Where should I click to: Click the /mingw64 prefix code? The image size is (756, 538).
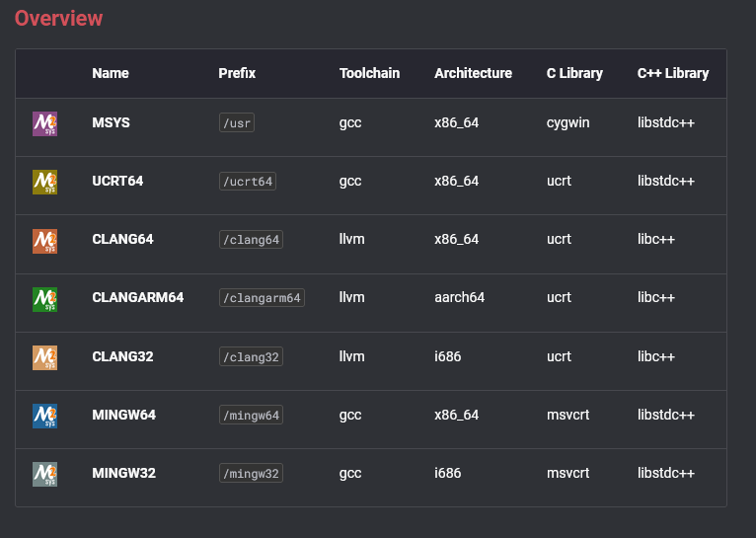pos(251,416)
